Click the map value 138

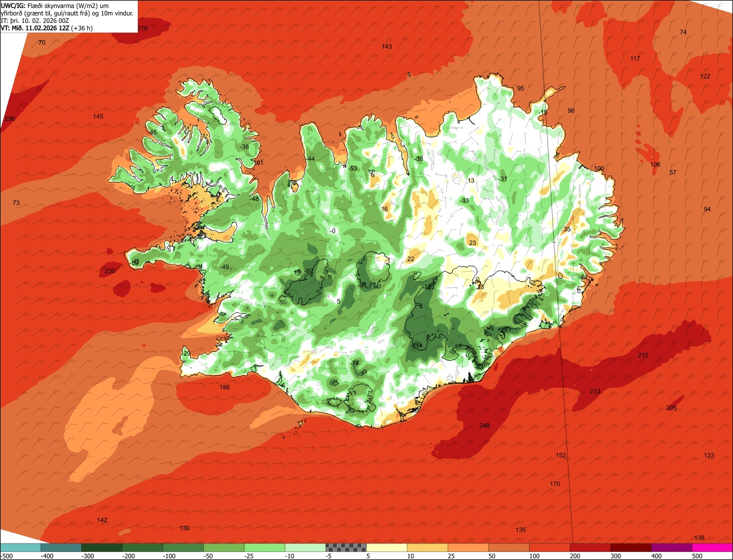[x=699, y=538]
